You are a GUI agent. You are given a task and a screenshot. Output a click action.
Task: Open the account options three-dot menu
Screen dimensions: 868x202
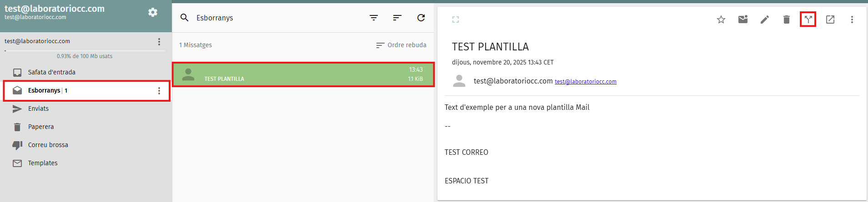pos(159,42)
